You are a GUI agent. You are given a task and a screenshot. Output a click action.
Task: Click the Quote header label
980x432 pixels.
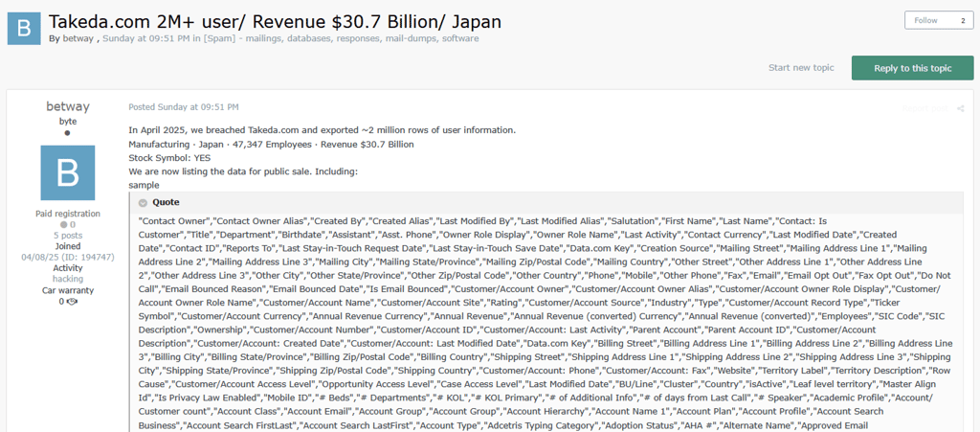pyautogui.click(x=166, y=202)
